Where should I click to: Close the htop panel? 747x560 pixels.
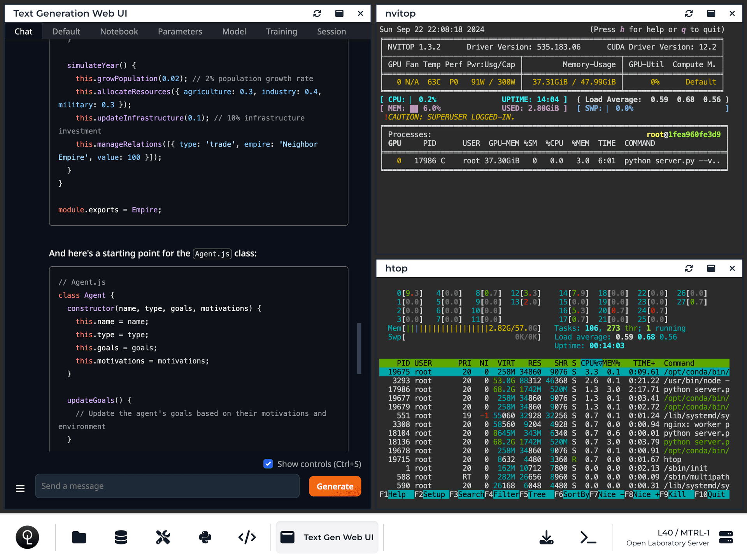click(x=732, y=268)
